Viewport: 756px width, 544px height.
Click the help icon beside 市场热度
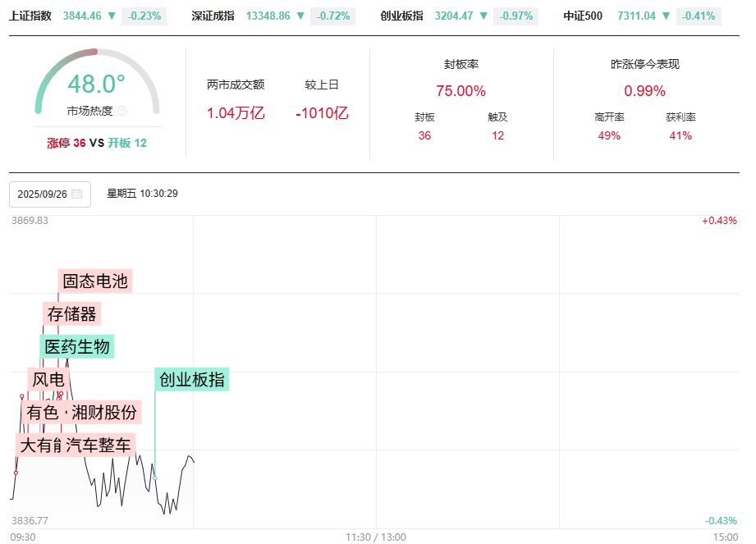click(122, 111)
